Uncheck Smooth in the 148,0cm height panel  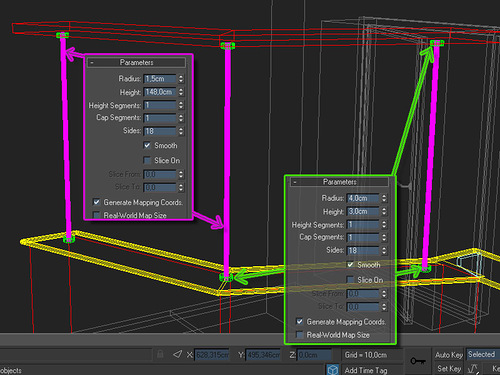[147, 145]
